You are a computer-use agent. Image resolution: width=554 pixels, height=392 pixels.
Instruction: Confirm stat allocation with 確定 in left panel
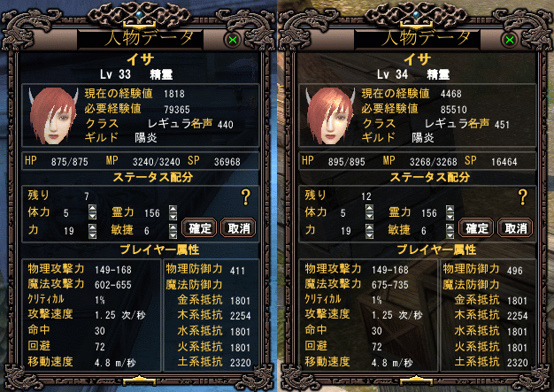coord(199,227)
